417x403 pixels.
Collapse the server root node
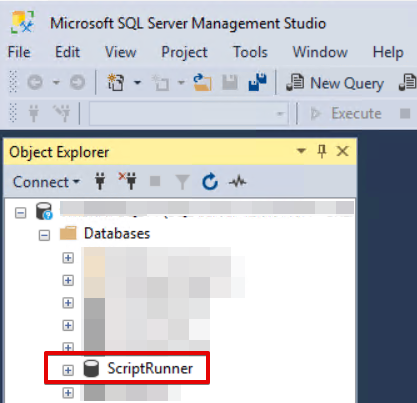(21, 213)
